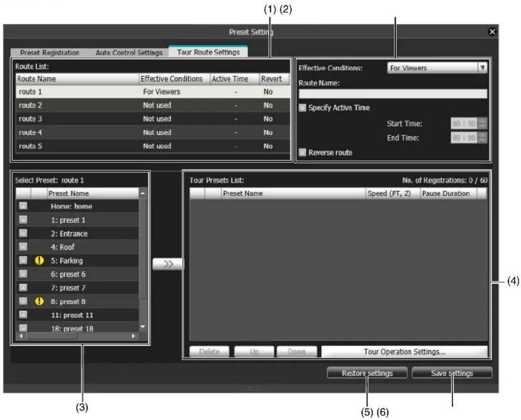Screen dimensions: 521x420
Task: Switch to the Preset Registration tab
Action: 50,53
